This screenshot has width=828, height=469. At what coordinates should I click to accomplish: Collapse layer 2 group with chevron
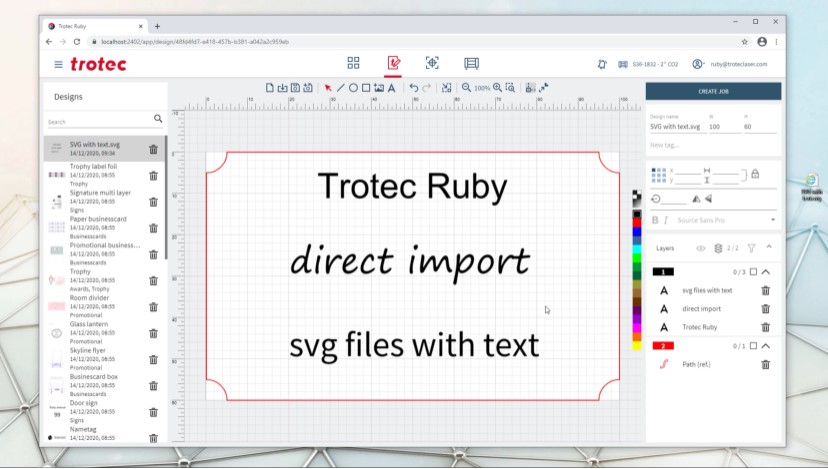click(766, 346)
